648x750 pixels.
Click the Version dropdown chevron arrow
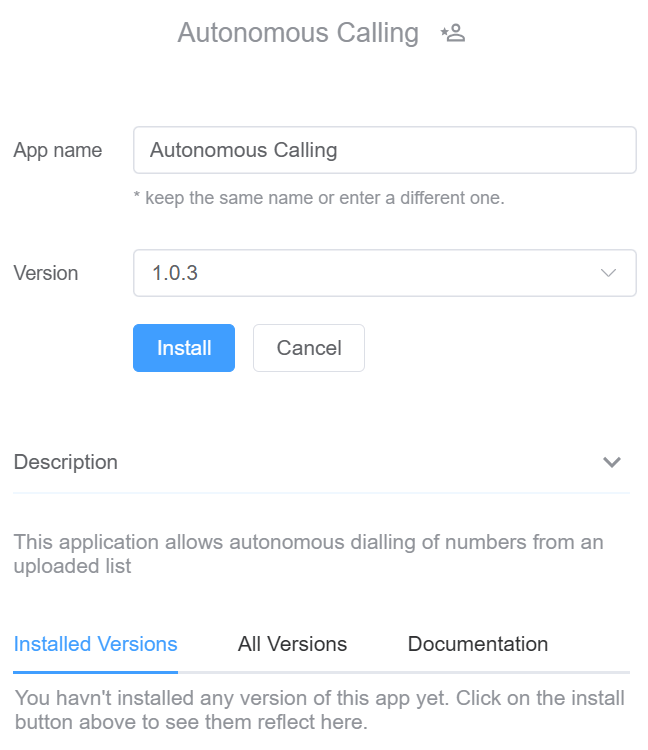point(608,273)
